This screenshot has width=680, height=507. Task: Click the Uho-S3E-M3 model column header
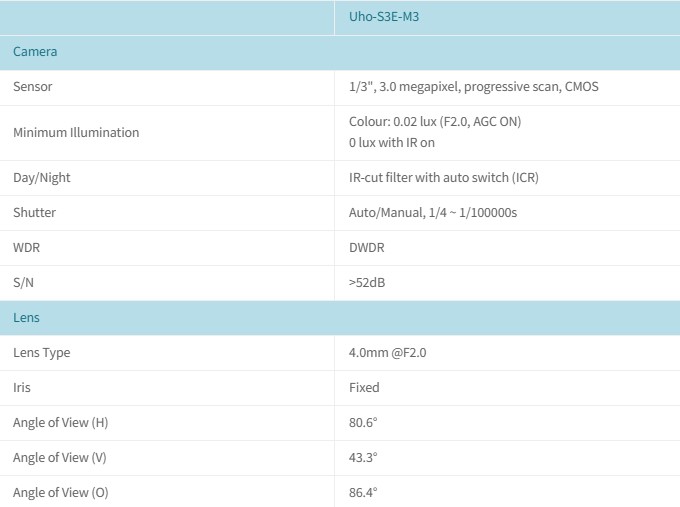pos(384,17)
